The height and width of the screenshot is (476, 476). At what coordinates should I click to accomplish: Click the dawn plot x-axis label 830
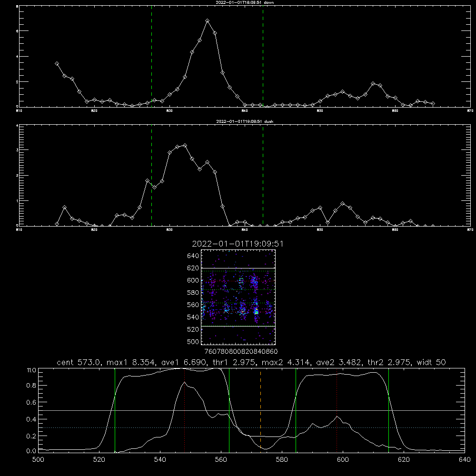click(169, 111)
